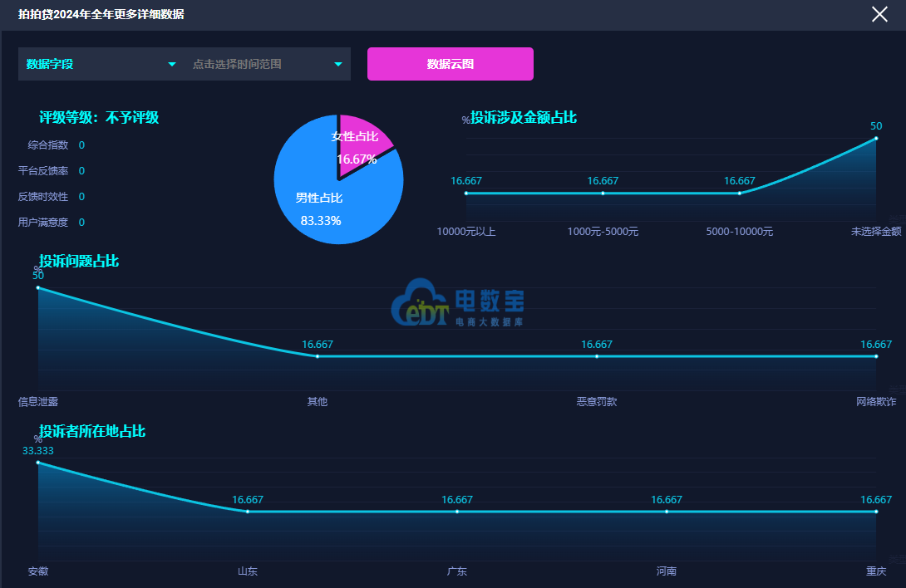The height and width of the screenshot is (588, 906).
Task: Click the 网络欺诈 axis label
Action: coord(876,402)
